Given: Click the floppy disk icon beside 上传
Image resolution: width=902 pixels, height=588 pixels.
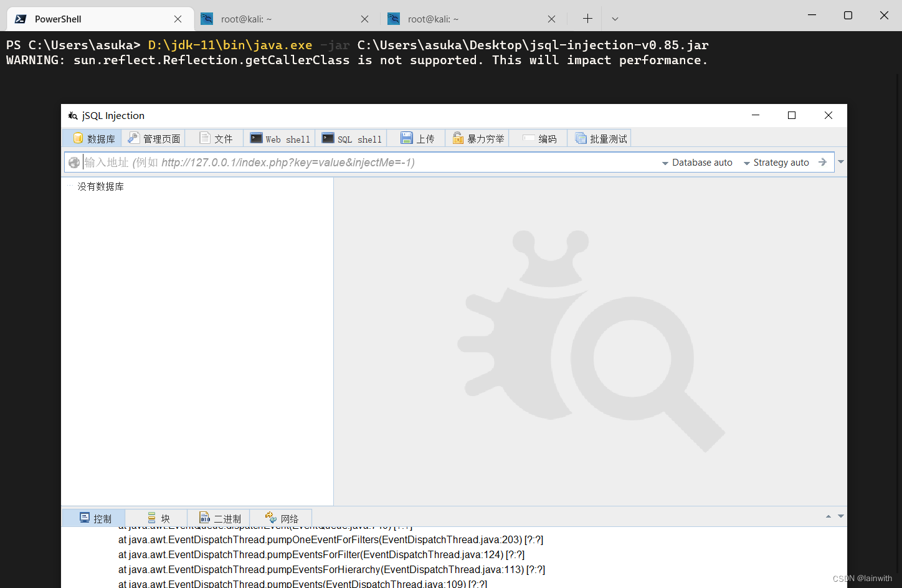Looking at the screenshot, I should 406,138.
